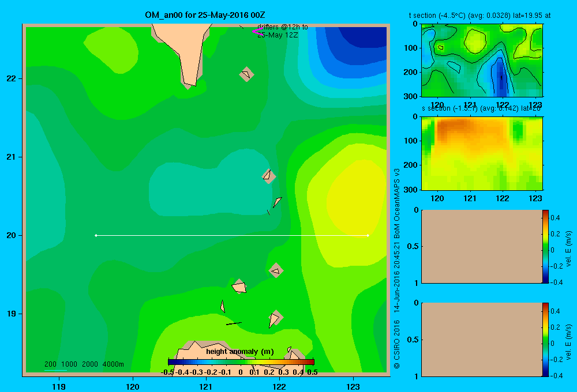Click the map title 'OM_an00 for 25-May-2016 00Z'
The width and height of the screenshot is (577, 392).
coord(205,15)
